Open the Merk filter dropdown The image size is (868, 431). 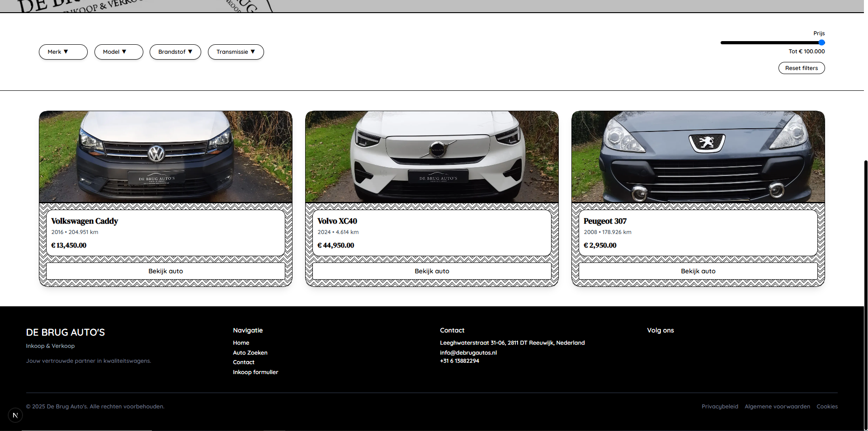pos(63,52)
